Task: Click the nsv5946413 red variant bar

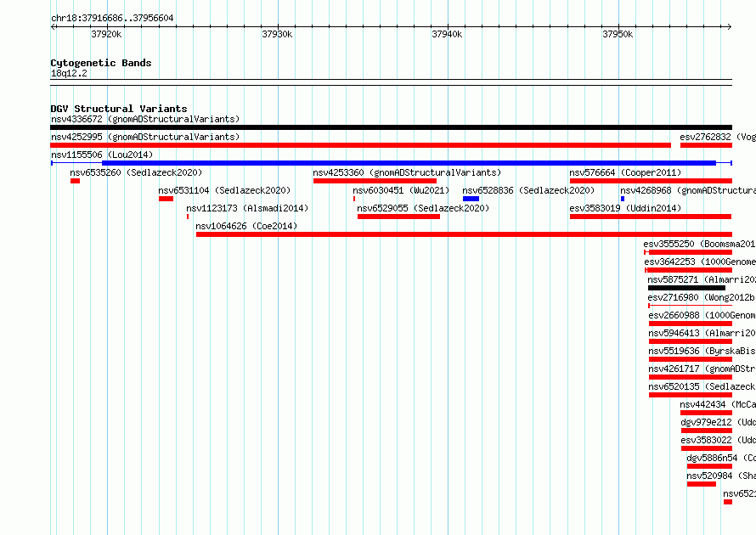Action: click(691, 341)
